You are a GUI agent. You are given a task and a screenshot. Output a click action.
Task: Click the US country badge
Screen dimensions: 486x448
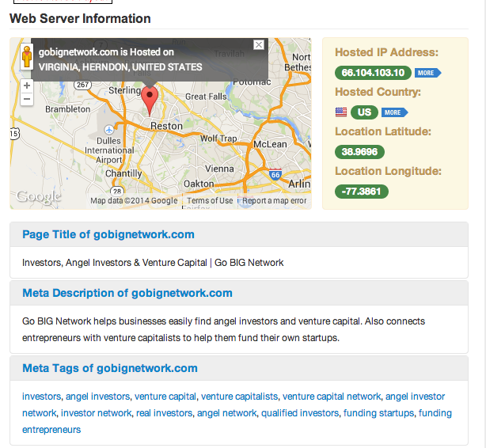(x=364, y=112)
